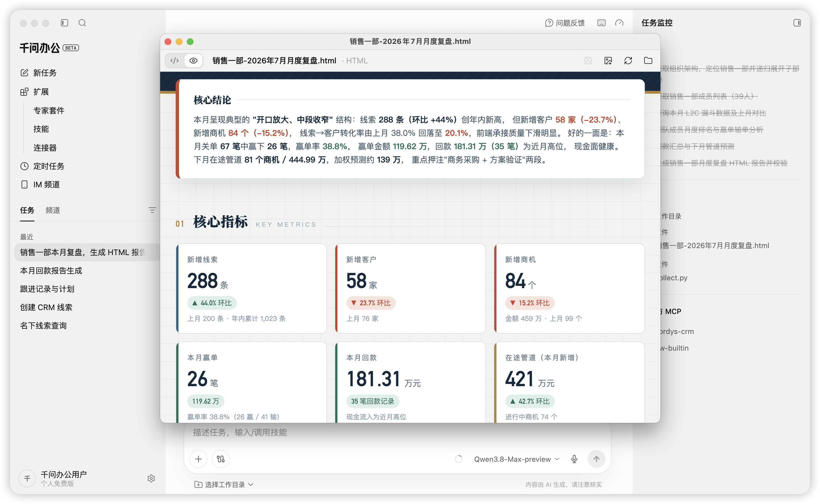Toggle the left sidebar panel icon
This screenshot has width=820, height=504.
pos(64,23)
